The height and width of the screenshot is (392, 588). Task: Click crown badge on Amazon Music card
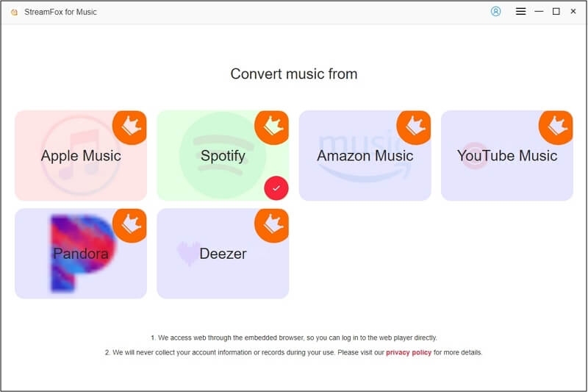click(x=415, y=126)
